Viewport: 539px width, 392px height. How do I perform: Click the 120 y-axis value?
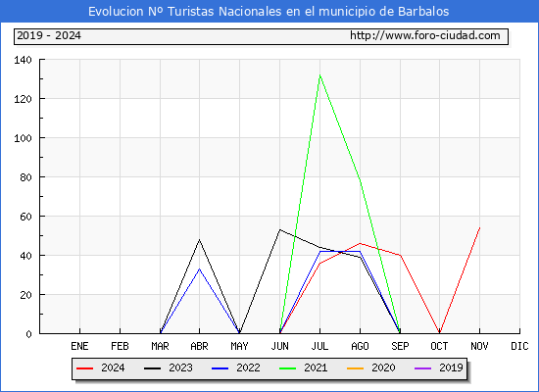click(x=23, y=99)
